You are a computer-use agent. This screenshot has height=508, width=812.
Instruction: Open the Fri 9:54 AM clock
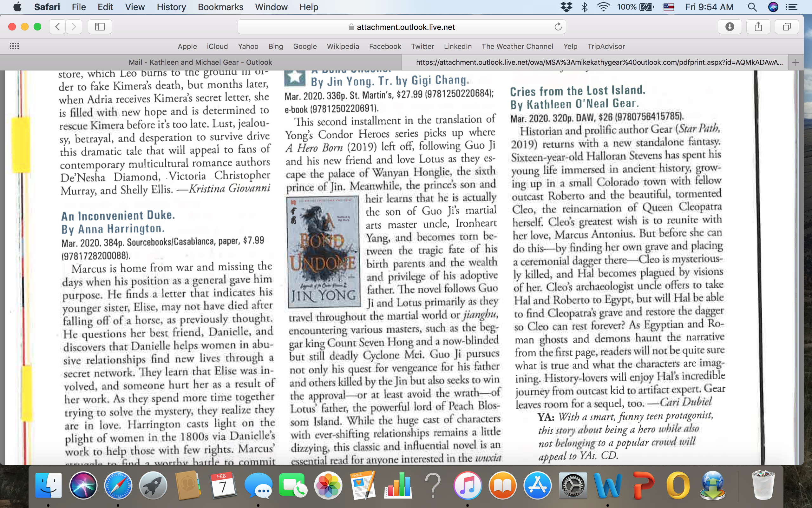(x=709, y=7)
